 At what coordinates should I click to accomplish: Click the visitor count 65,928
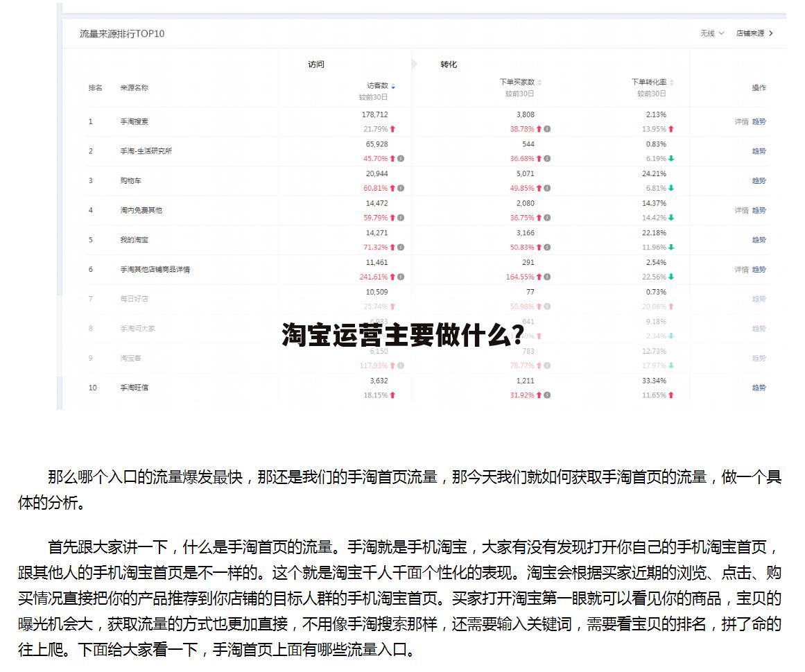coord(376,144)
